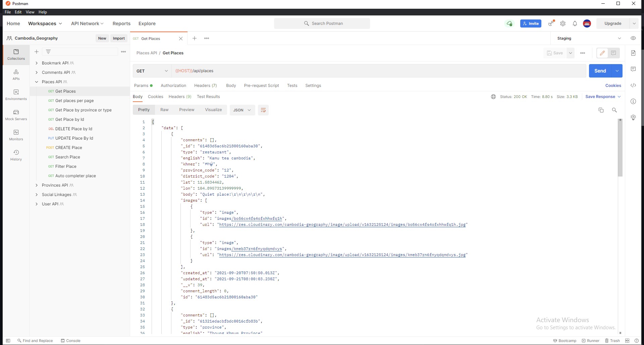Click the response body vertical scrollbar
This screenshot has height=345, width=644.
620,148
